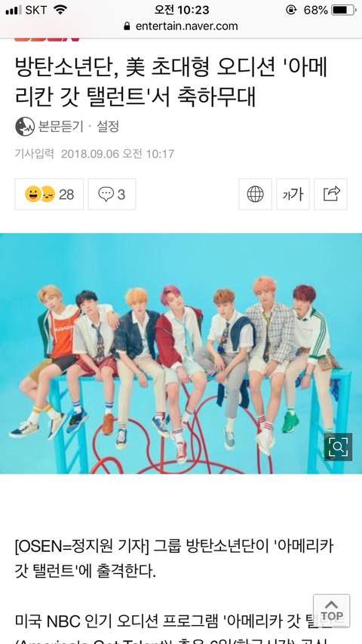Tap the audio listen speaker icon
Viewport: 362px width, 644px height.
(x=25, y=127)
